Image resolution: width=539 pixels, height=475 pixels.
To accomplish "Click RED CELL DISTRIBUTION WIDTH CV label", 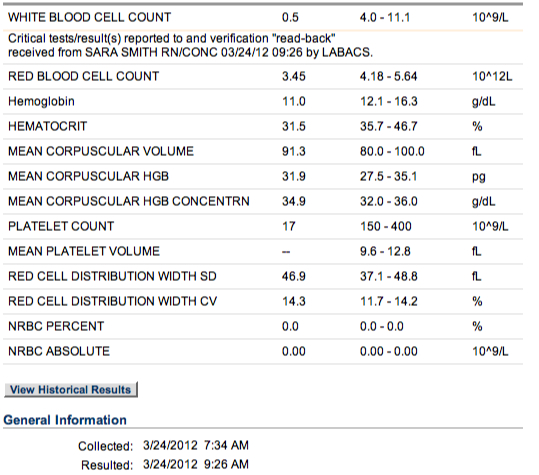I will click(112, 301).
